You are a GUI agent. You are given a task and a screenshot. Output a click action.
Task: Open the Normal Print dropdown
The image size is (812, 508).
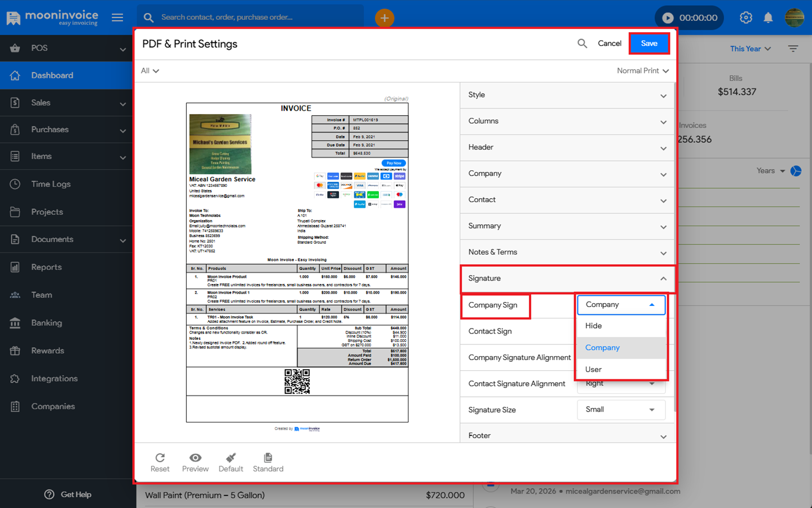[x=642, y=71]
